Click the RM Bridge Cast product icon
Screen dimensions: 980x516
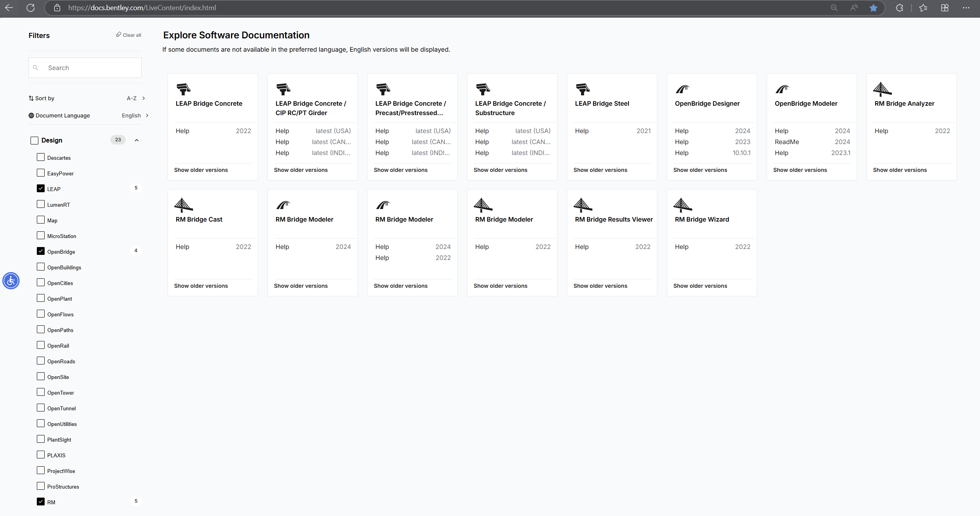coord(183,205)
